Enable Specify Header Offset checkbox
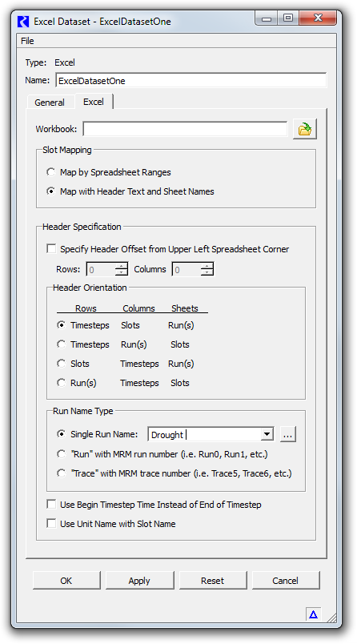The image size is (357, 644). click(x=51, y=249)
